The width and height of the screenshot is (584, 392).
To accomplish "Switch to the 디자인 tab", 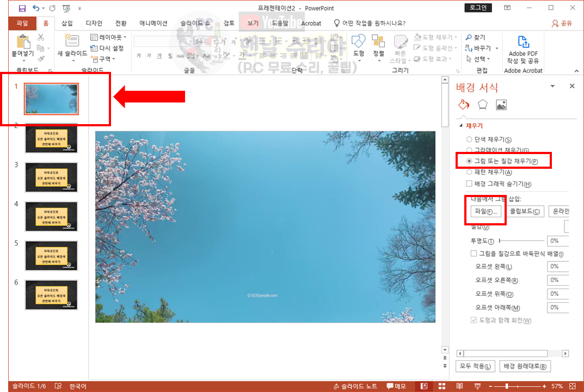I will [x=94, y=23].
